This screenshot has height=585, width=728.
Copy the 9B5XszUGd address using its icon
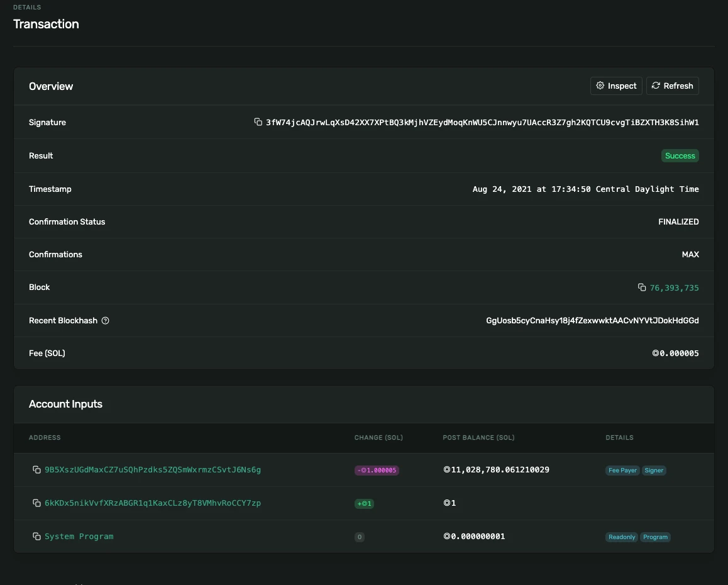point(36,470)
